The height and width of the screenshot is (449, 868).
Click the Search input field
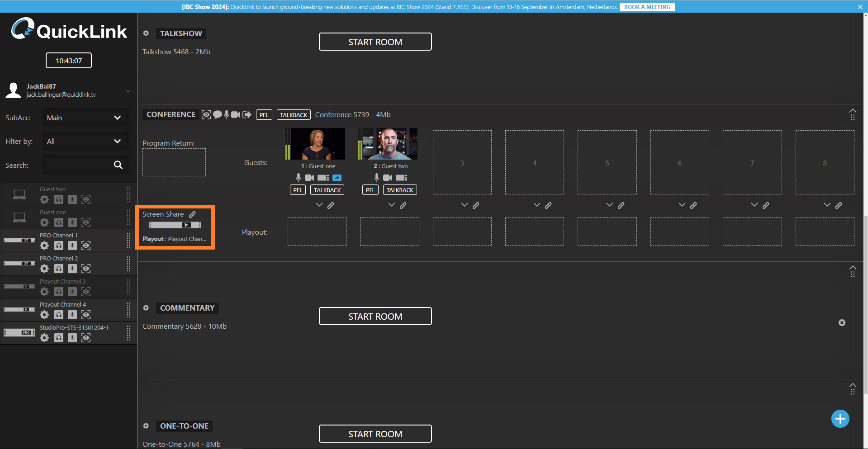click(x=78, y=165)
